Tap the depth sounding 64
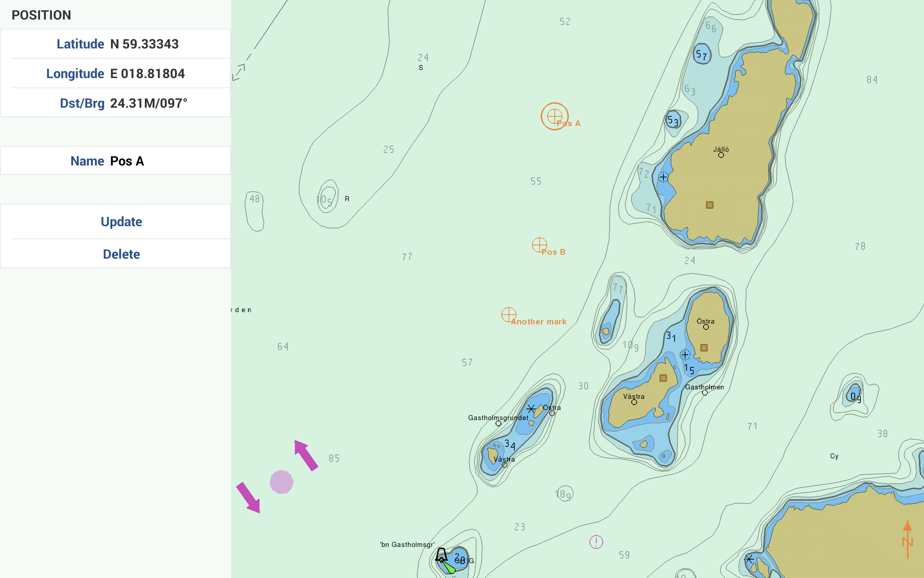Screen dimensions: 924x578 pos(283,346)
